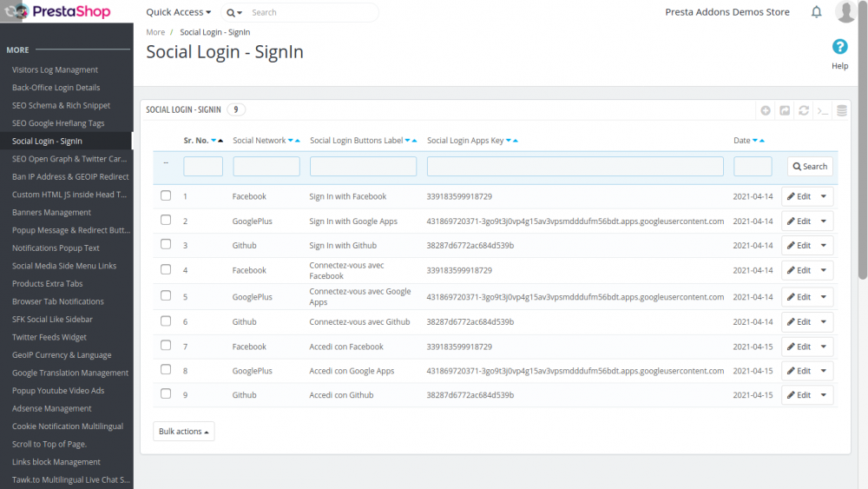Expand row 3 Edit dropdown arrow
The height and width of the screenshot is (489, 868).
pyautogui.click(x=824, y=245)
